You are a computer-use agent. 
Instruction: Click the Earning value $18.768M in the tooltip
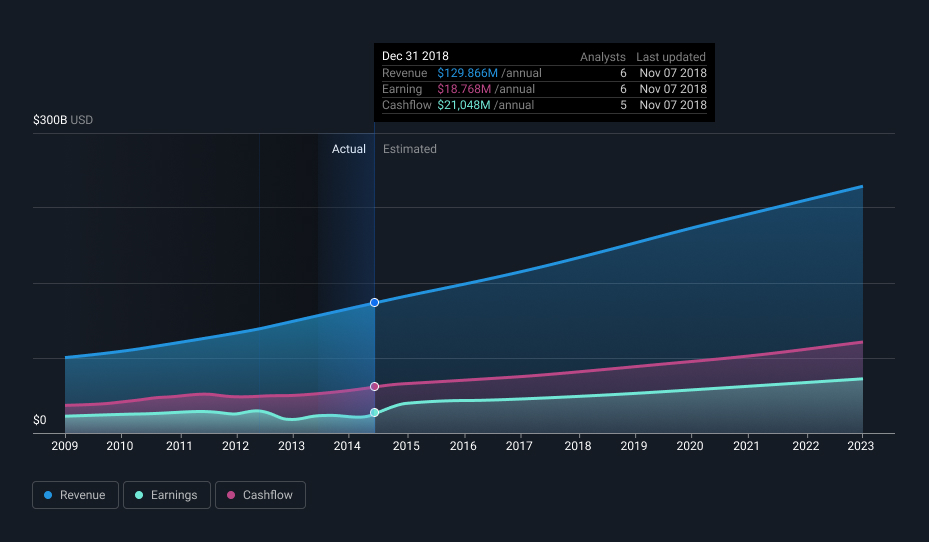coord(463,89)
